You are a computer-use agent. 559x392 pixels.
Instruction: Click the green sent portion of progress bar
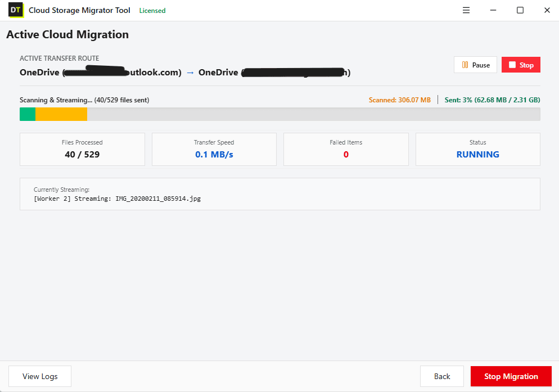(28, 114)
